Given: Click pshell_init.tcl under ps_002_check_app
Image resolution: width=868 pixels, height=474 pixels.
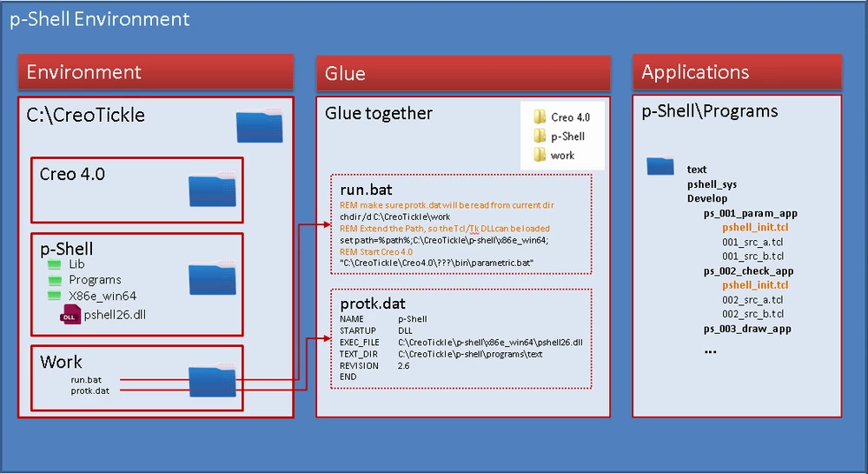Looking at the screenshot, I should coord(755,285).
